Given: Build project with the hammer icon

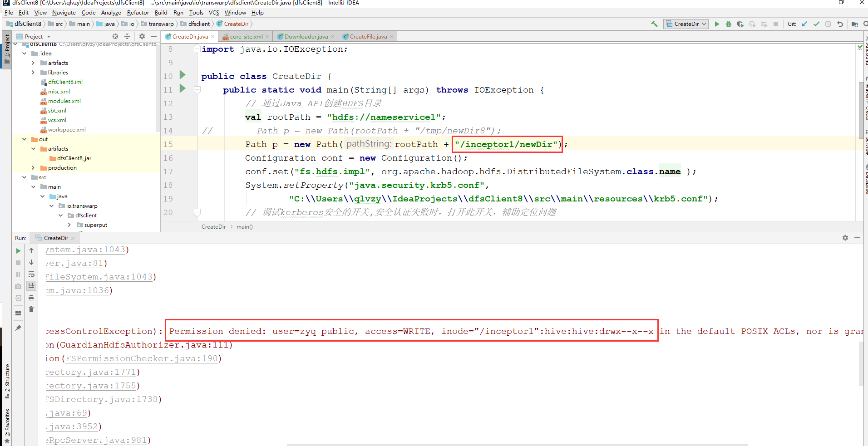Looking at the screenshot, I should [x=654, y=24].
